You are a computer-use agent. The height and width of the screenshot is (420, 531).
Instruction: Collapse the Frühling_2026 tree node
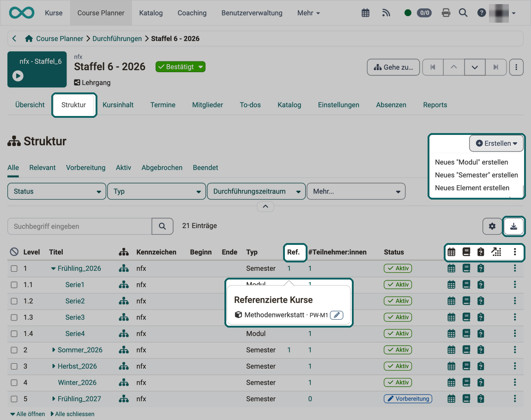[x=54, y=268]
